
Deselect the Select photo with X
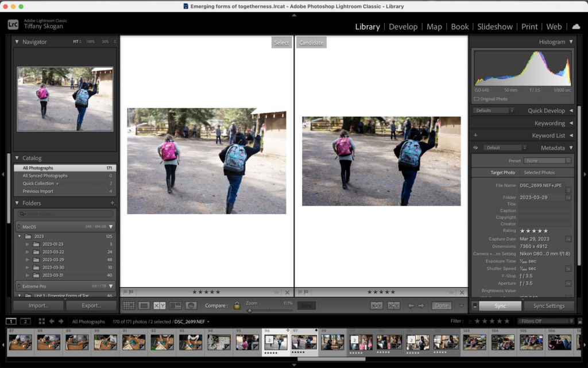(287, 292)
